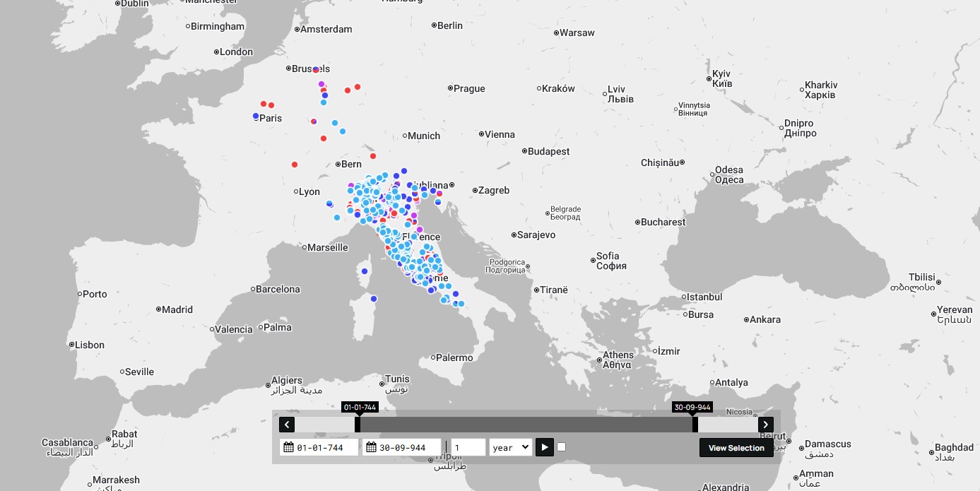Step the timeline backward with left chevron

(286, 425)
